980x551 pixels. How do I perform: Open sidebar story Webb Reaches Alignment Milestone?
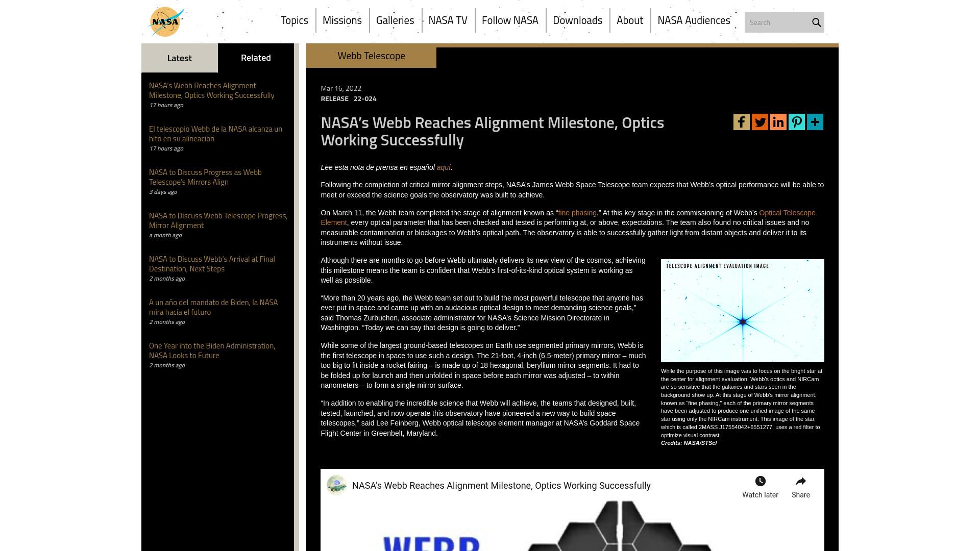212,90
